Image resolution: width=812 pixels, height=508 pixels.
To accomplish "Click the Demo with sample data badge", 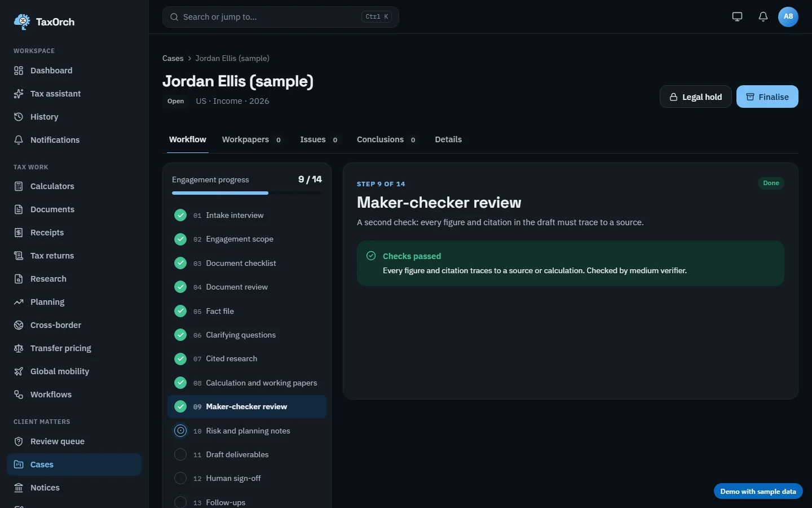I will (758, 492).
